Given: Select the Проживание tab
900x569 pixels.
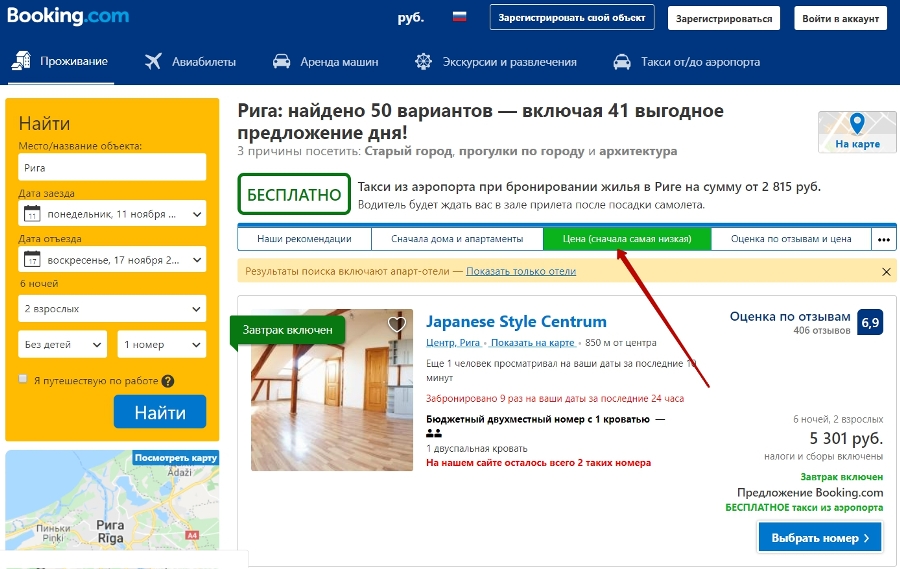Looking at the screenshot, I should pyautogui.click(x=62, y=61).
